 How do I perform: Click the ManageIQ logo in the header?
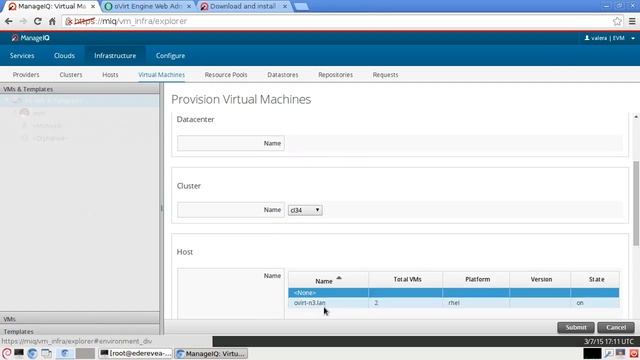pyautogui.click(x=30, y=38)
